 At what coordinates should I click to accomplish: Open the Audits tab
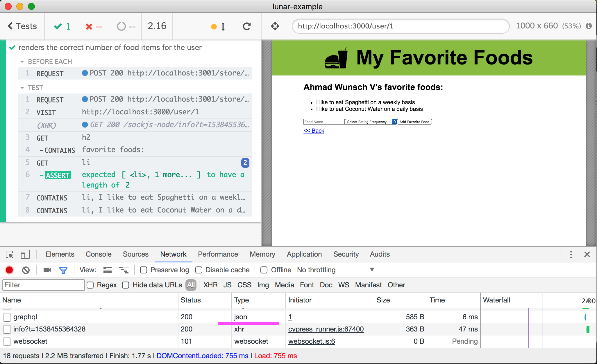[380, 254]
